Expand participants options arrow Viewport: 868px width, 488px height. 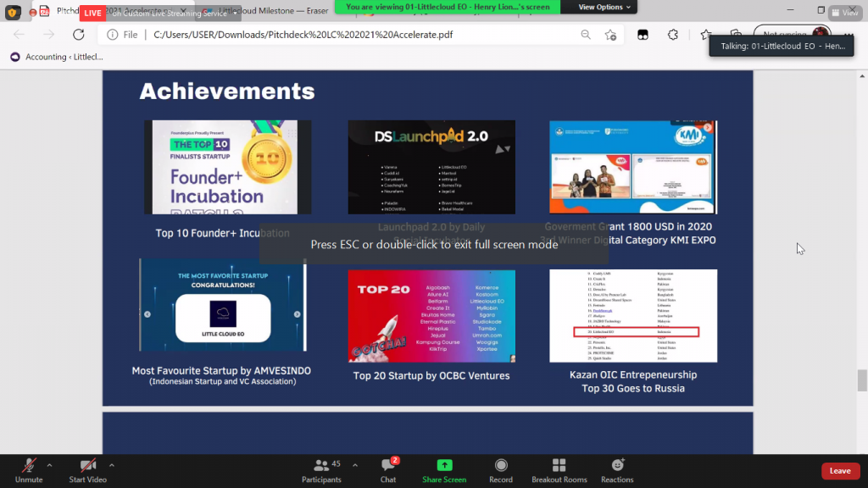point(355,465)
